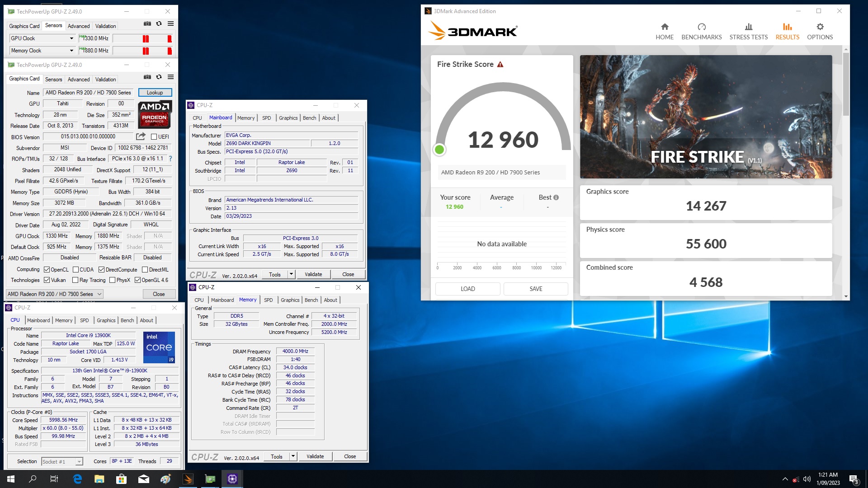This screenshot has height=488, width=868.
Task: Click Close button in GPU-Z Graphics Card window
Action: tap(159, 294)
